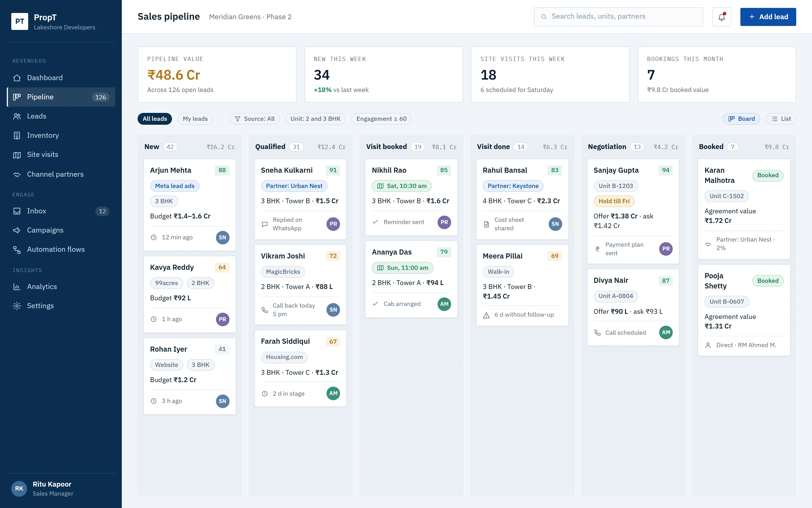This screenshot has height=508, width=812.
Task: Go to Leads in the sidebar
Action: click(x=61, y=116)
